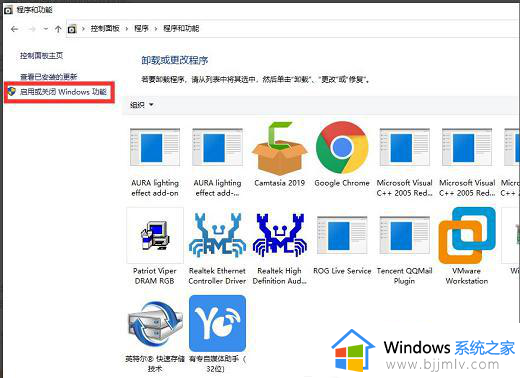
Task: Click the Back navigation arrow
Action: [14, 29]
